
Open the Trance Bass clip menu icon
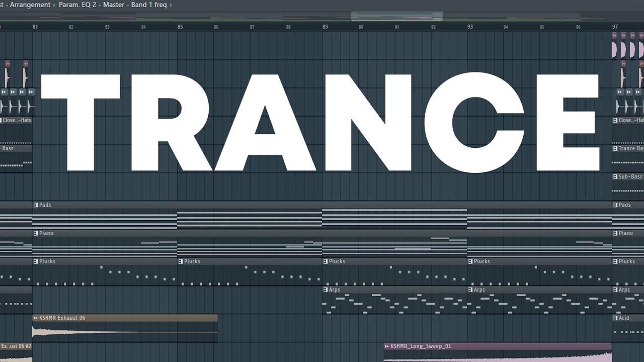point(615,148)
